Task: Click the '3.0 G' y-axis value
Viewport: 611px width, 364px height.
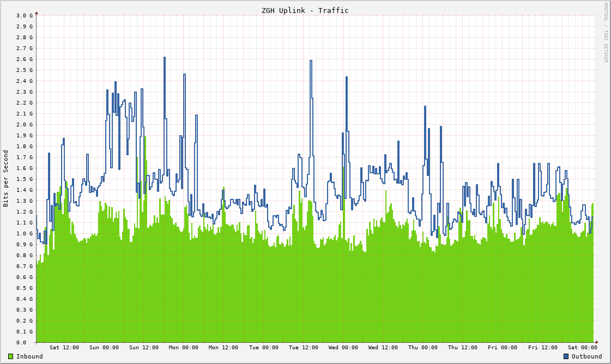Action: click(25, 16)
